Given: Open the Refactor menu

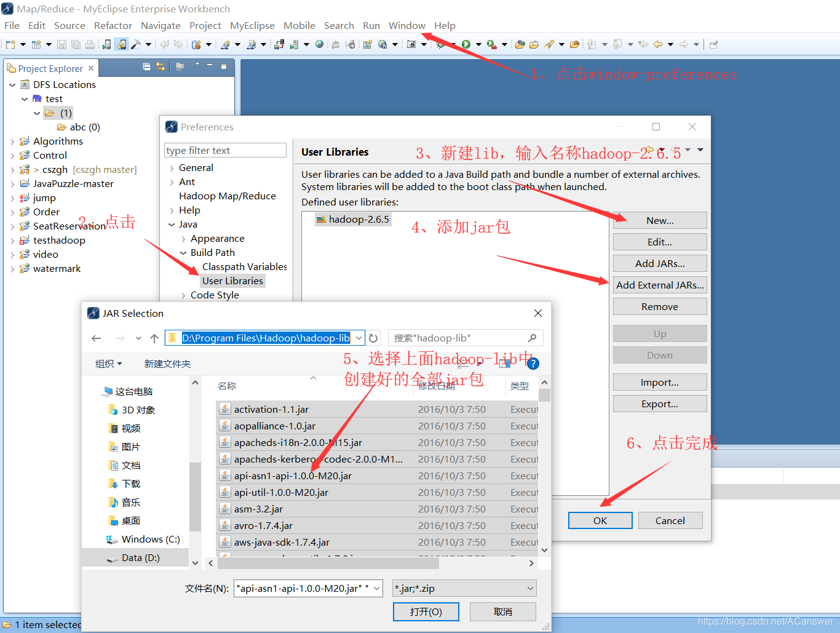Looking at the screenshot, I should coord(113,26).
